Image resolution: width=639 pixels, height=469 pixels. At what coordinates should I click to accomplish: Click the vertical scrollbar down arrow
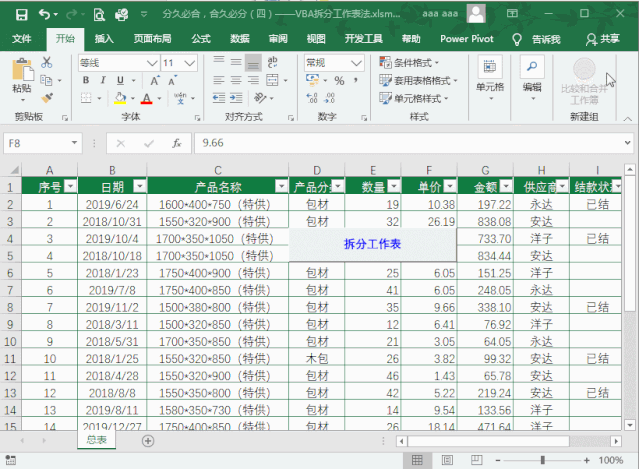[x=630, y=425]
